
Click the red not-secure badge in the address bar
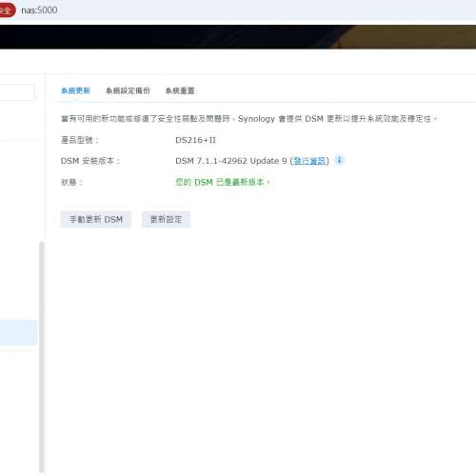[7, 10]
